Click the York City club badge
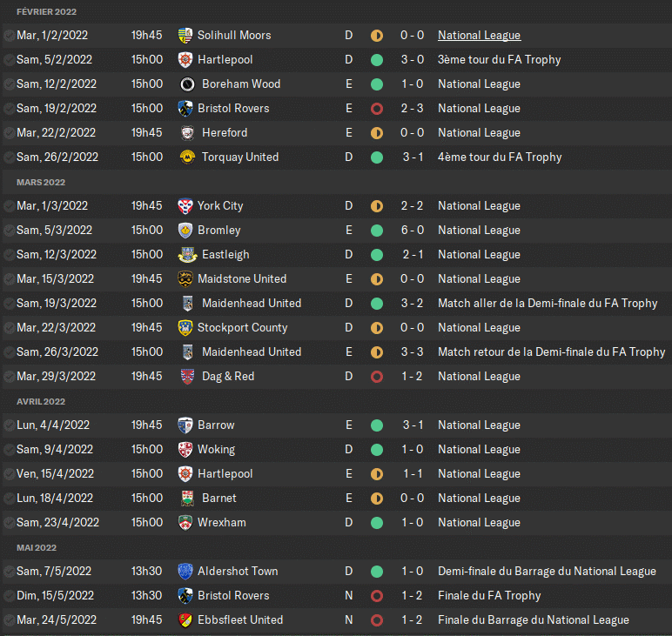 pyautogui.click(x=185, y=206)
